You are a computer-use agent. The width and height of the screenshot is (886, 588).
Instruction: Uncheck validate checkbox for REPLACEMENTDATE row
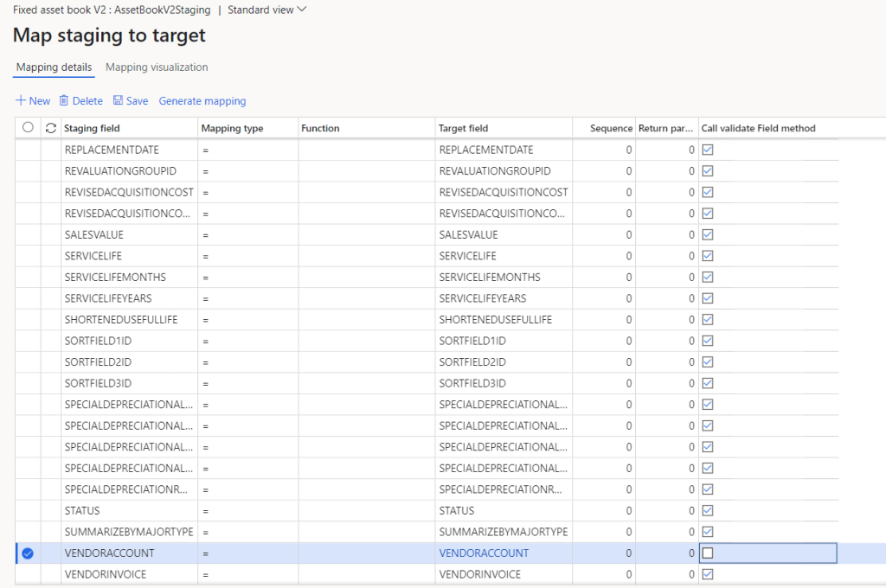[x=708, y=150]
